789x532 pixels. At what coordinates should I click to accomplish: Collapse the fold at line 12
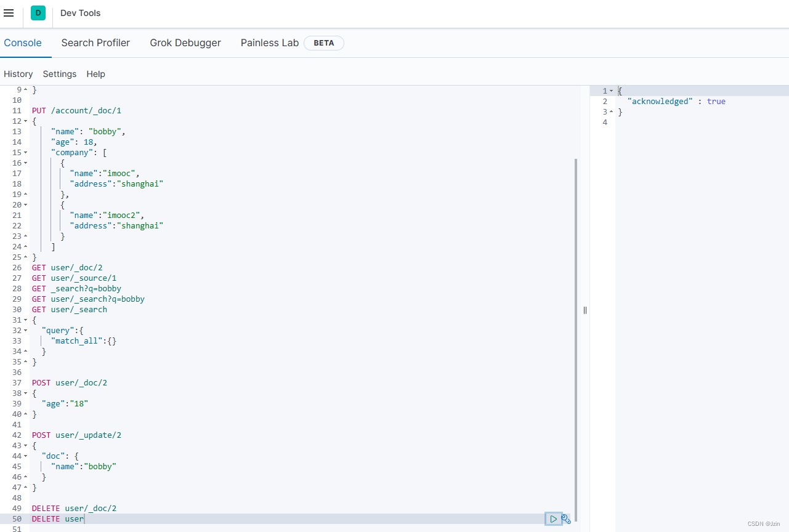[25, 121]
